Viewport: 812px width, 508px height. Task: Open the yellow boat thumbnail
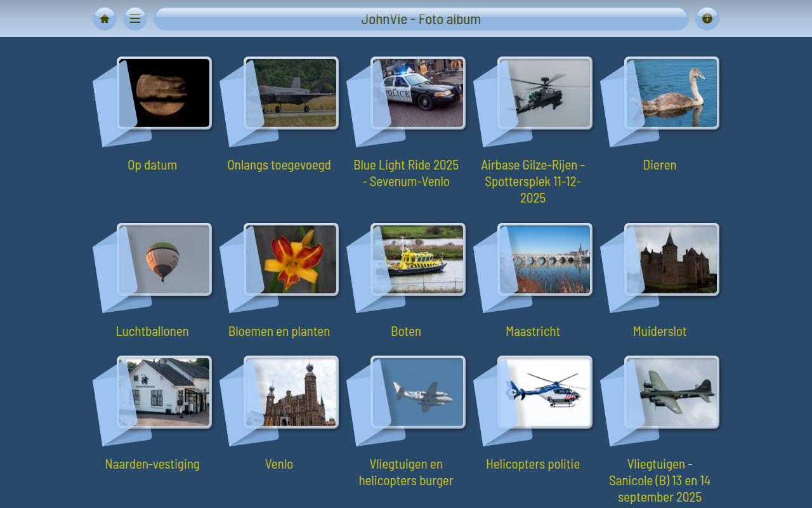[418, 260]
